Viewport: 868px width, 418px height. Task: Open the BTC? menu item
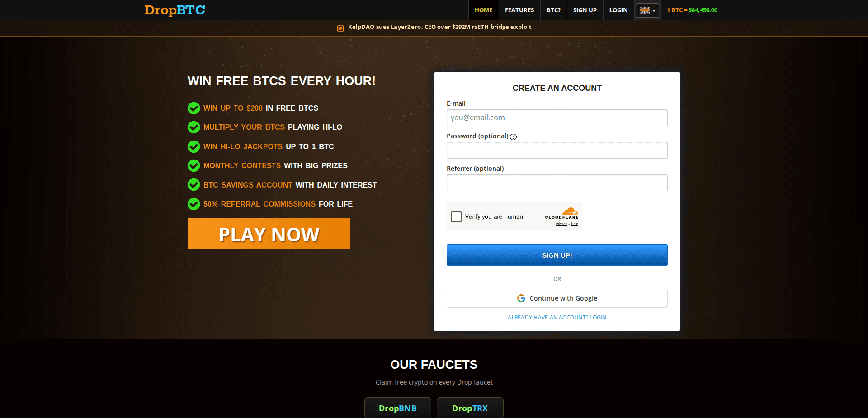[x=553, y=10]
